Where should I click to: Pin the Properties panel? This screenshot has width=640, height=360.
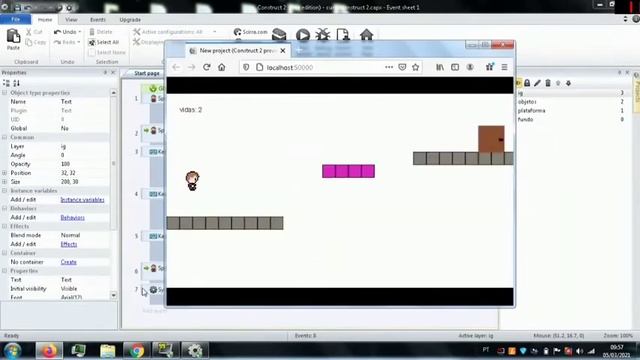pos(105,72)
